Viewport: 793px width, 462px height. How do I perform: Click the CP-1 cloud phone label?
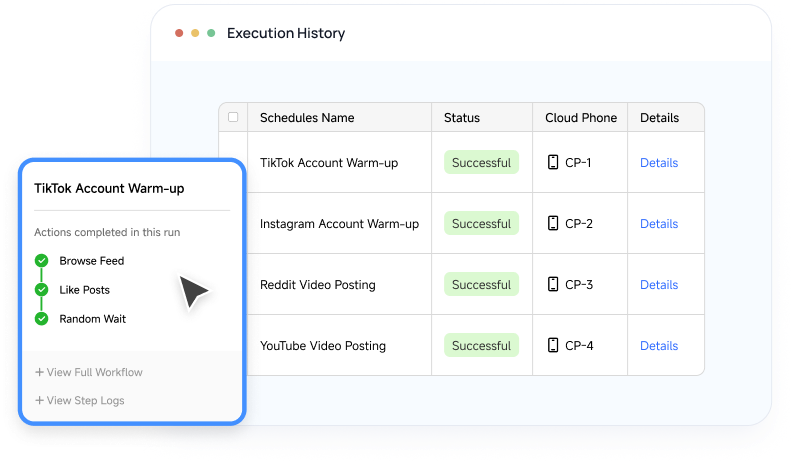pyautogui.click(x=578, y=163)
